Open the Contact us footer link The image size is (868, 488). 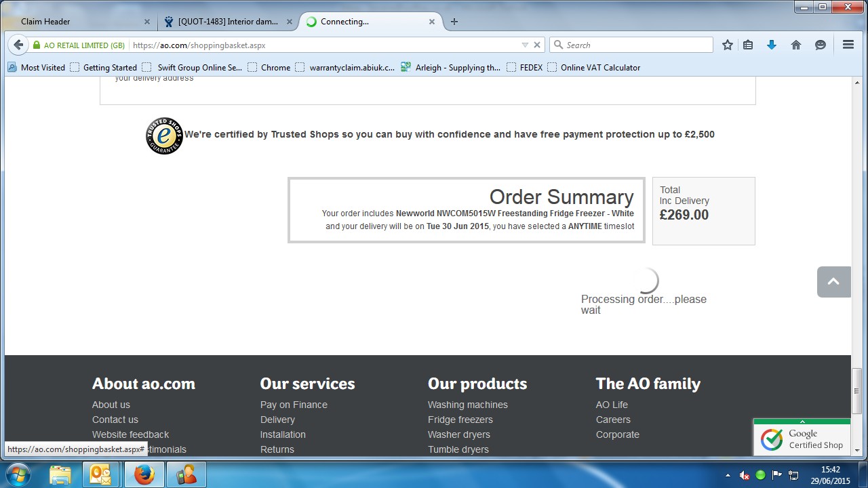(x=115, y=420)
